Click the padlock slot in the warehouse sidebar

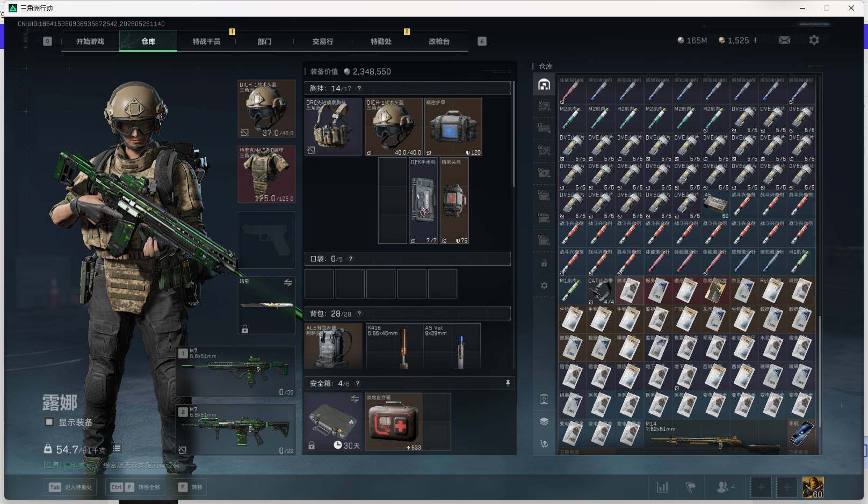click(544, 263)
